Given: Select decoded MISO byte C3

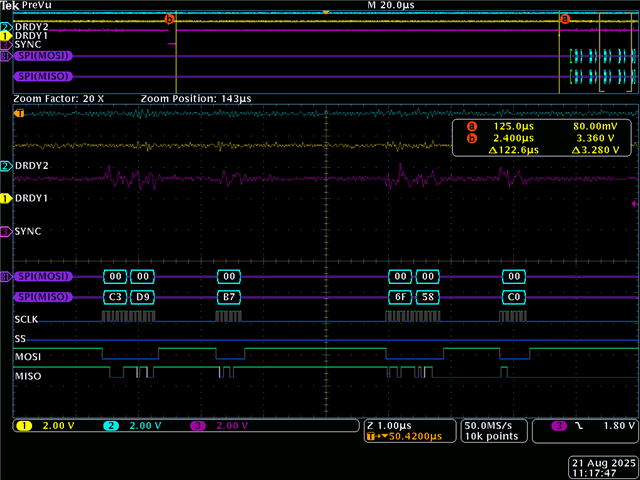Looking at the screenshot, I should pyautogui.click(x=116, y=297).
